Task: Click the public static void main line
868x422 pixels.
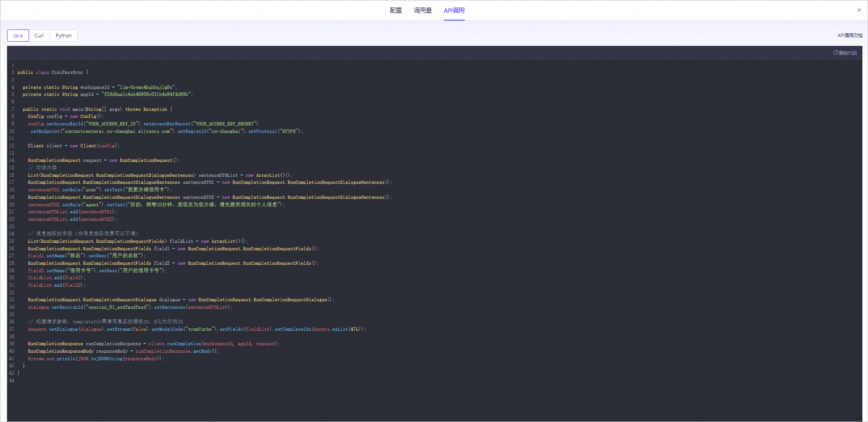Action: (x=97, y=109)
